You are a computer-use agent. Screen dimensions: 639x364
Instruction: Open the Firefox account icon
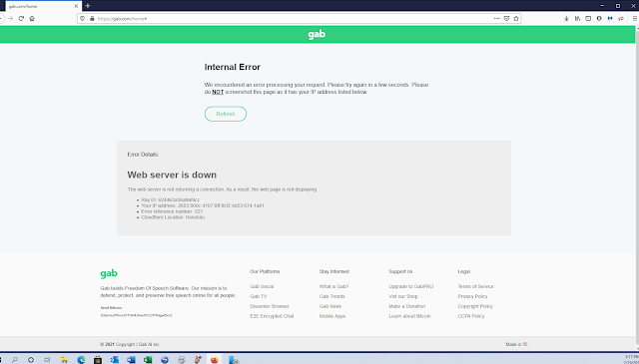click(x=599, y=18)
